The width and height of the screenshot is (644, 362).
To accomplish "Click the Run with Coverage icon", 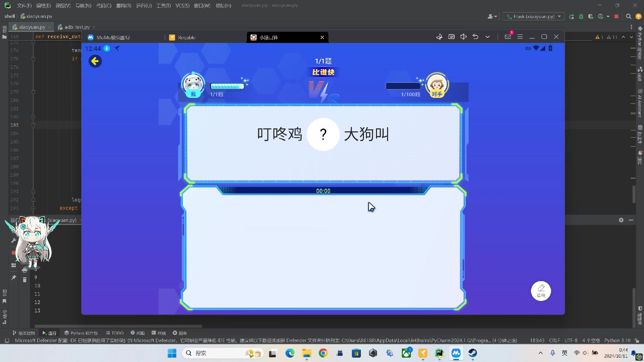I will 591,16.
